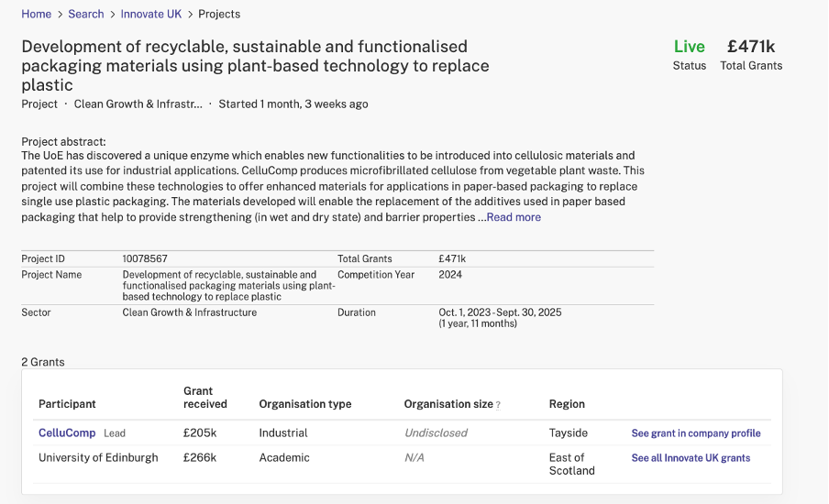Image resolution: width=829 pixels, height=504 pixels.
Task: Open See all Innovate UK grants link
Action: coord(691,458)
